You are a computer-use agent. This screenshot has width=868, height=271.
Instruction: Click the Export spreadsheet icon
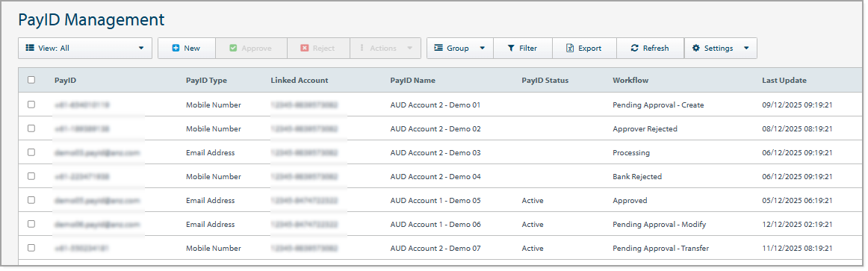(x=570, y=48)
